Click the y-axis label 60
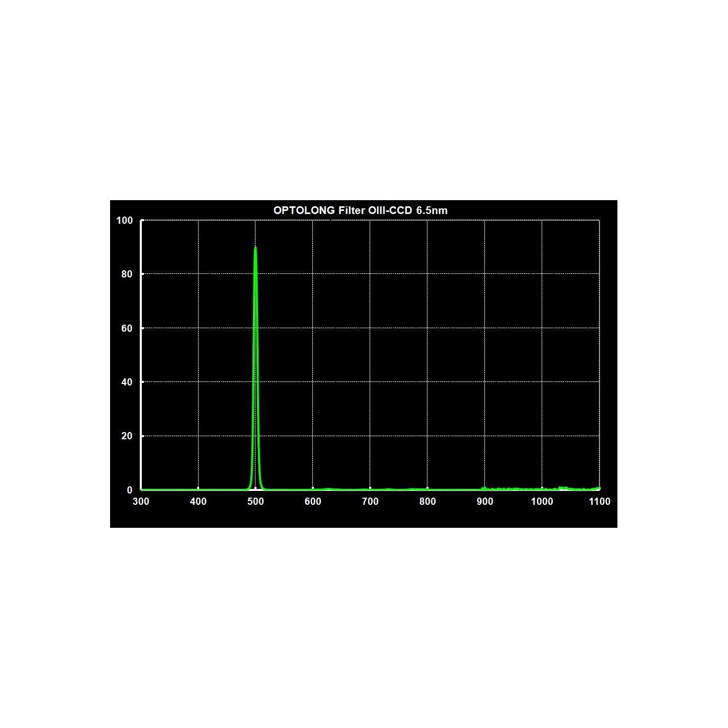Viewport: 728px width, 728px height. (127, 328)
